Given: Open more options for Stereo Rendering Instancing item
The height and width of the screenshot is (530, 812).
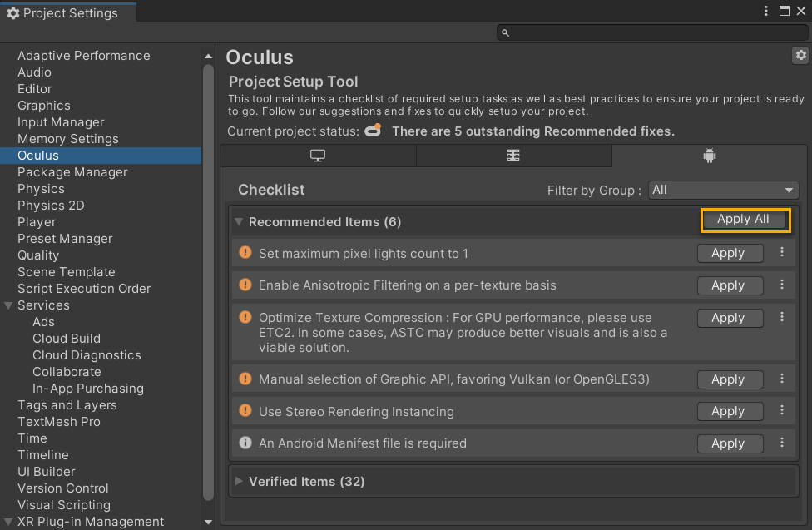Looking at the screenshot, I should [782, 410].
